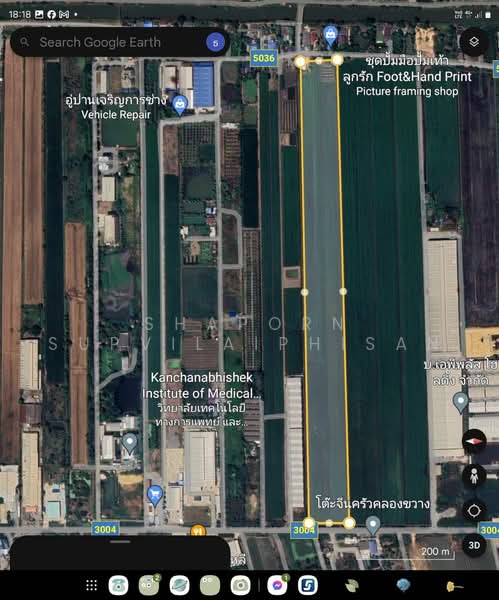Image resolution: width=499 pixels, height=600 pixels.
Task: Select the midpoint handle on the polygon's left edge
Action: tap(305, 292)
